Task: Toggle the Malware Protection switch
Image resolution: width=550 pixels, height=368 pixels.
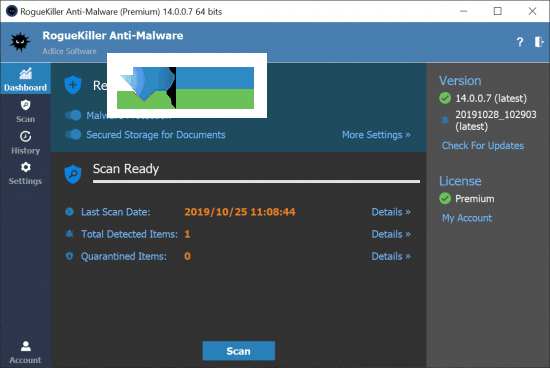Action: (x=74, y=115)
